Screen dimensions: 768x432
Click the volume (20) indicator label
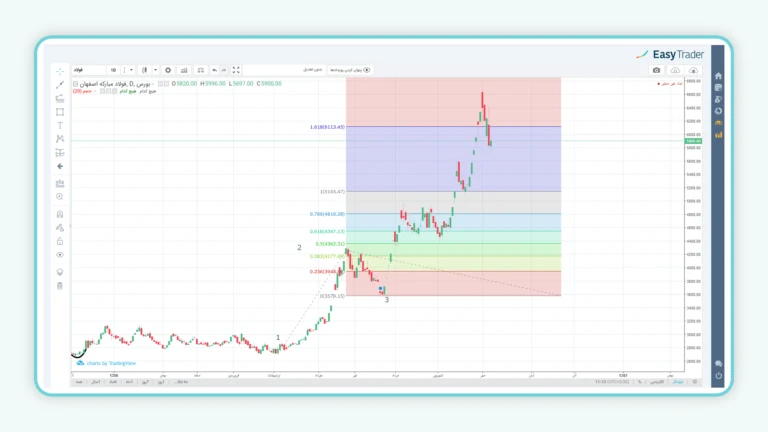(x=82, y=91)
